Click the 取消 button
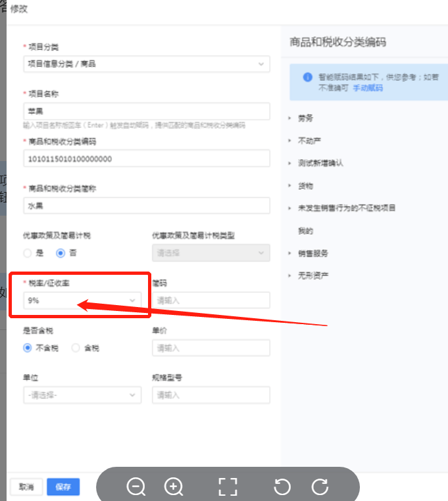This screenshot has height=501, width=448. click(x=26, y=487)
